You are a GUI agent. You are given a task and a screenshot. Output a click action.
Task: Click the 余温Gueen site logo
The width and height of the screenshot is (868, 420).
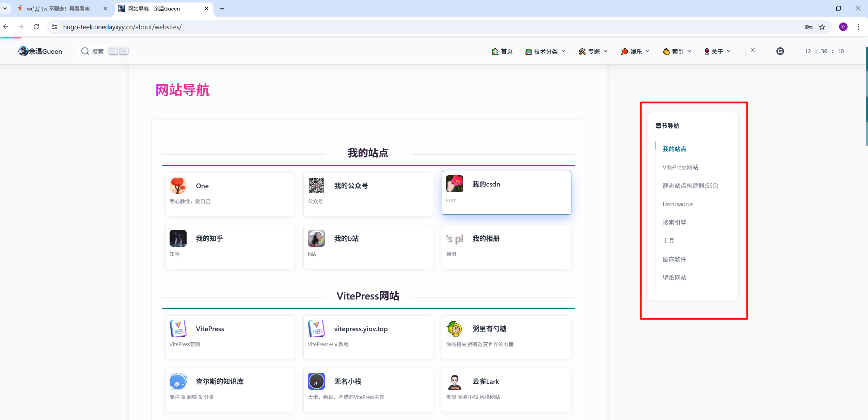(x=40, y=51)
